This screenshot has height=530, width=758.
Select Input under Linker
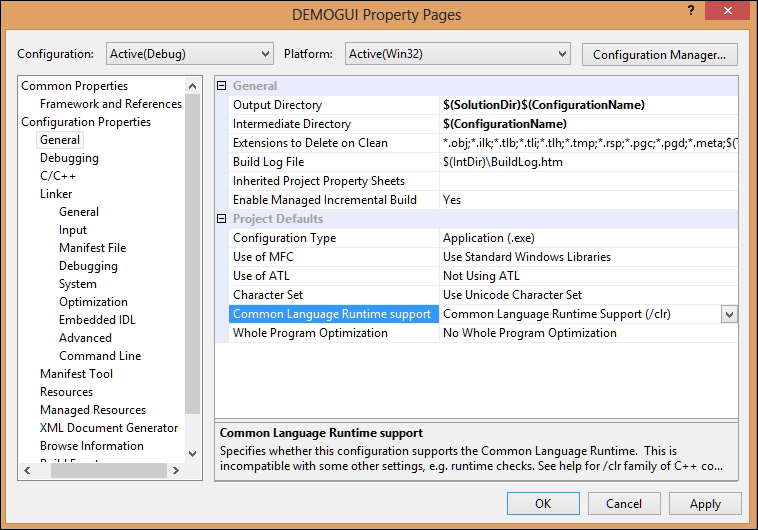(x=73, y=230)
